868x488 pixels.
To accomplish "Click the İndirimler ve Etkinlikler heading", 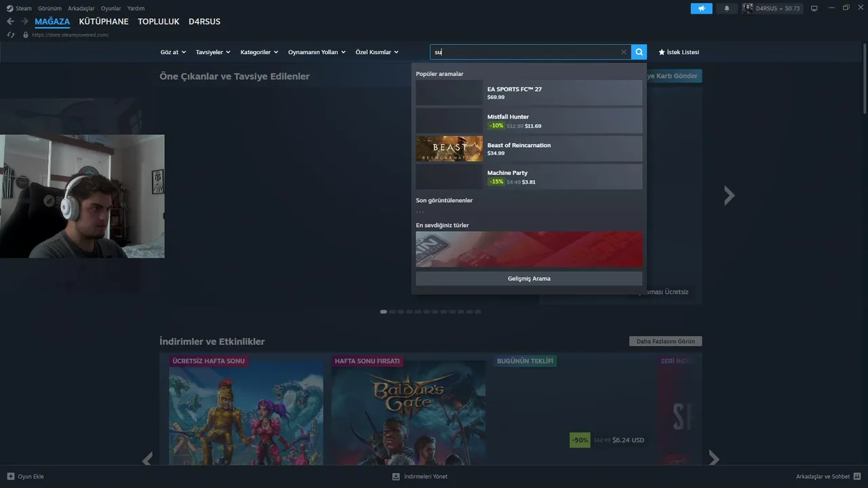I will 212,342.
